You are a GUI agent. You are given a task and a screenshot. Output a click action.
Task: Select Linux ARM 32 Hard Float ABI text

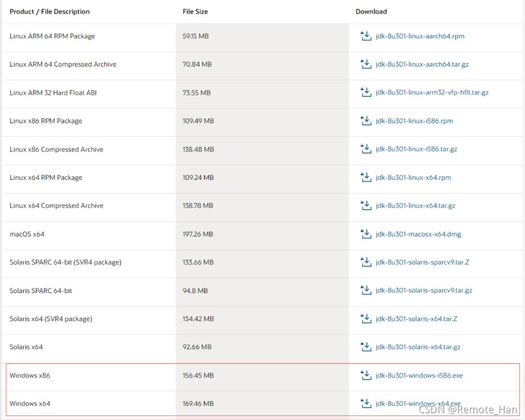[x=53, y=93]
